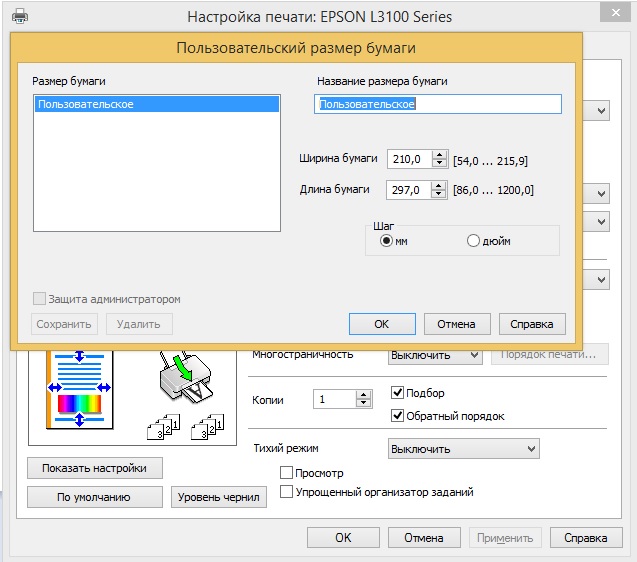Select дюйм as the step unit

473,241
